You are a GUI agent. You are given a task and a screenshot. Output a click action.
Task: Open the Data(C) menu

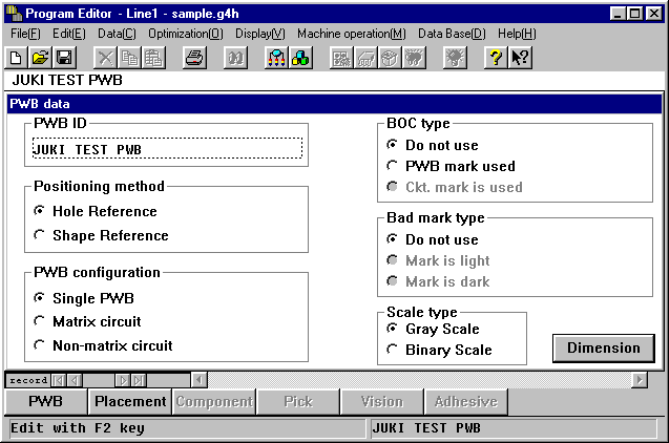click(x=117, y=34)
